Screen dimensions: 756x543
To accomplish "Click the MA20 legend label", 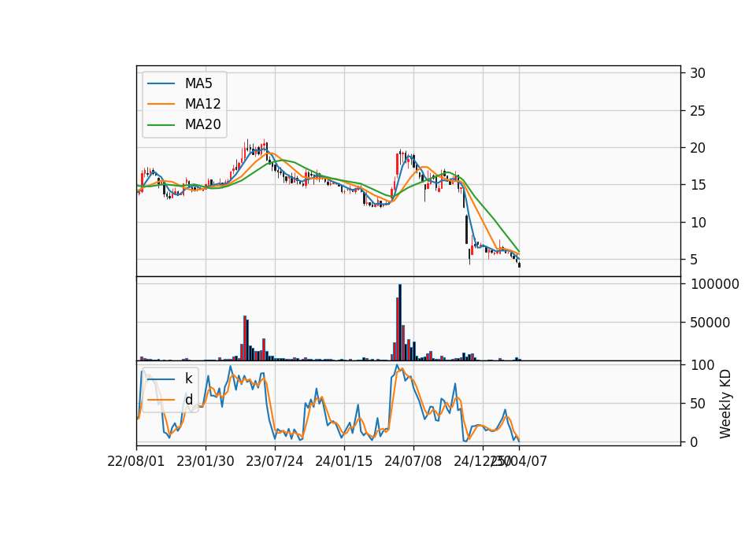I will coord(202,124).
